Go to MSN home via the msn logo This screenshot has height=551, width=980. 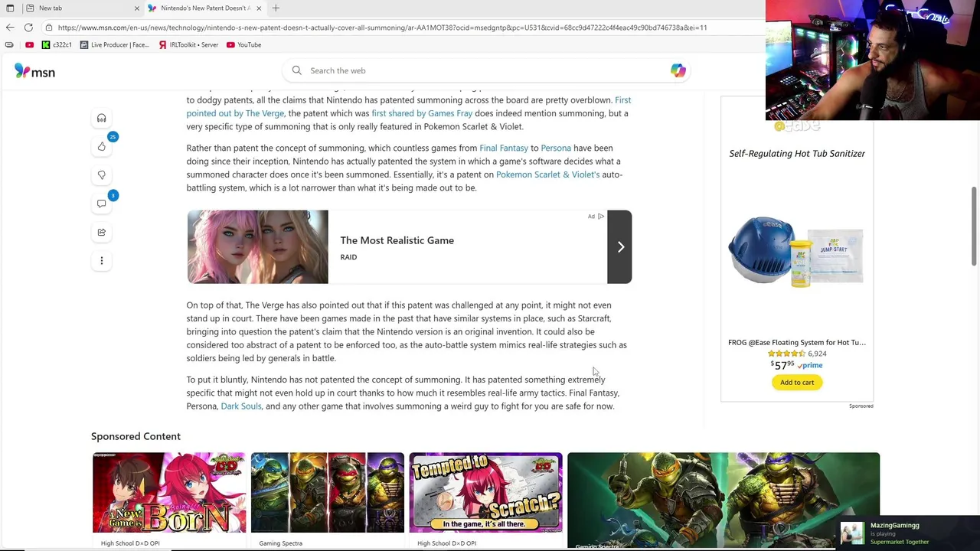click(x=34, y=71)
